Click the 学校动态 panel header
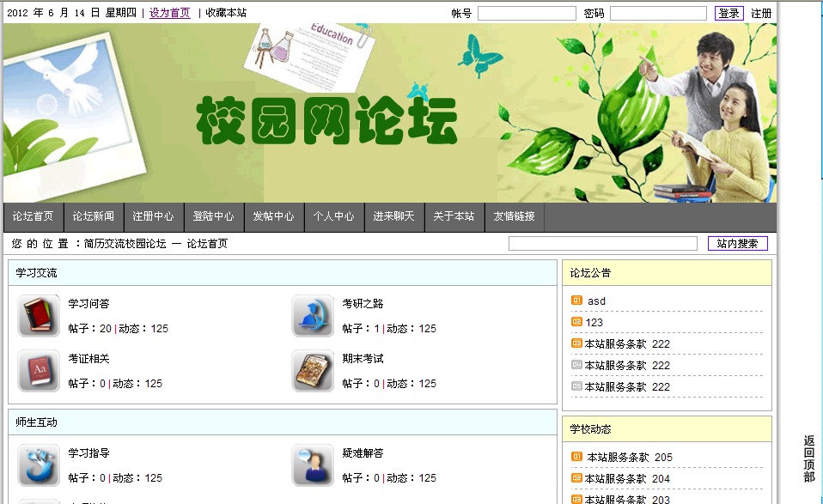Image resolution: width=823 pixels, height=504 pixels. [x=668, y=429]
